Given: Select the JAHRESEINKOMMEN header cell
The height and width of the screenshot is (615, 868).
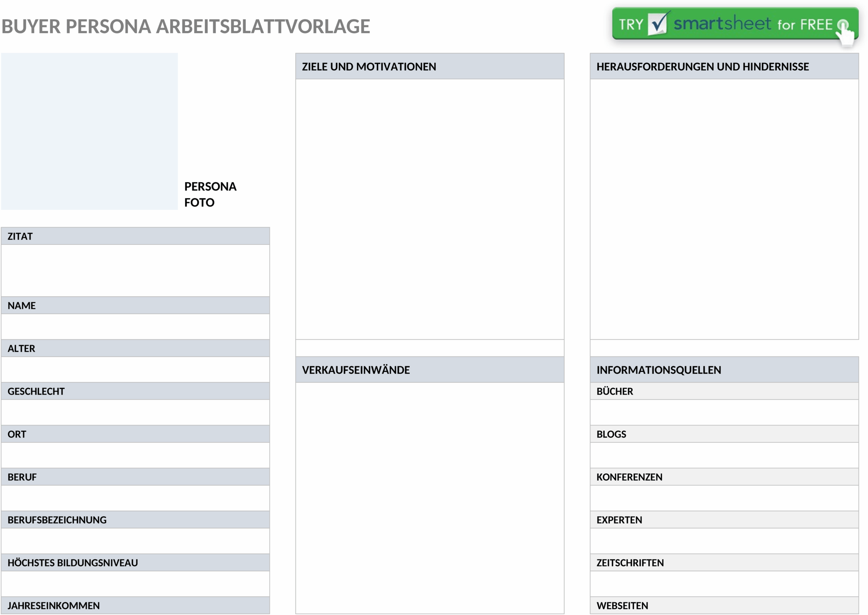Looking at the screenshot, I should 136,605.
